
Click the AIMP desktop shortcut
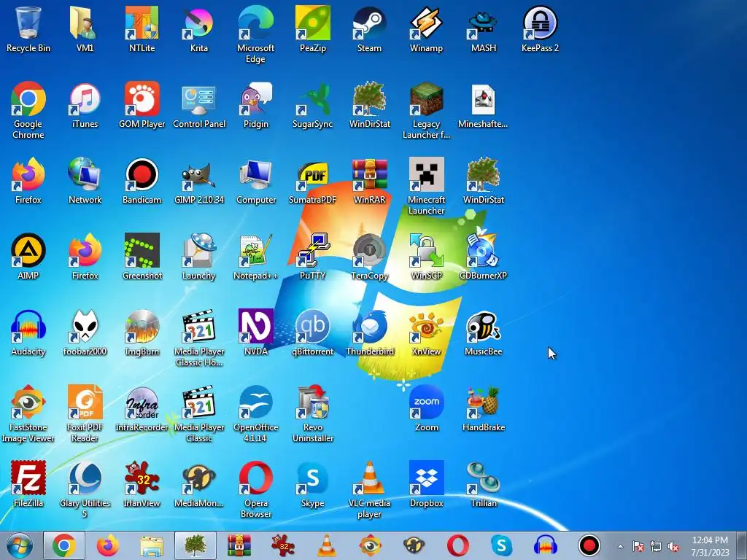click(x=28, y=257)
